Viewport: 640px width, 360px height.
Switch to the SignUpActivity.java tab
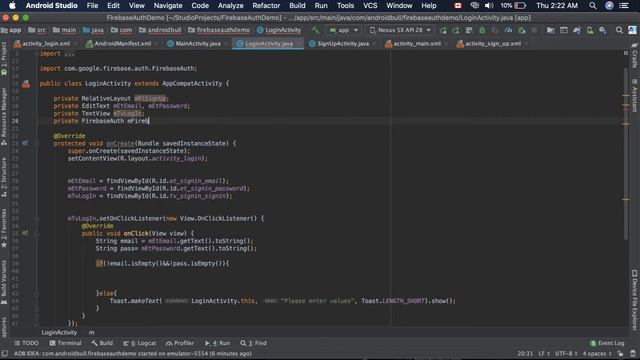[339, 44]
